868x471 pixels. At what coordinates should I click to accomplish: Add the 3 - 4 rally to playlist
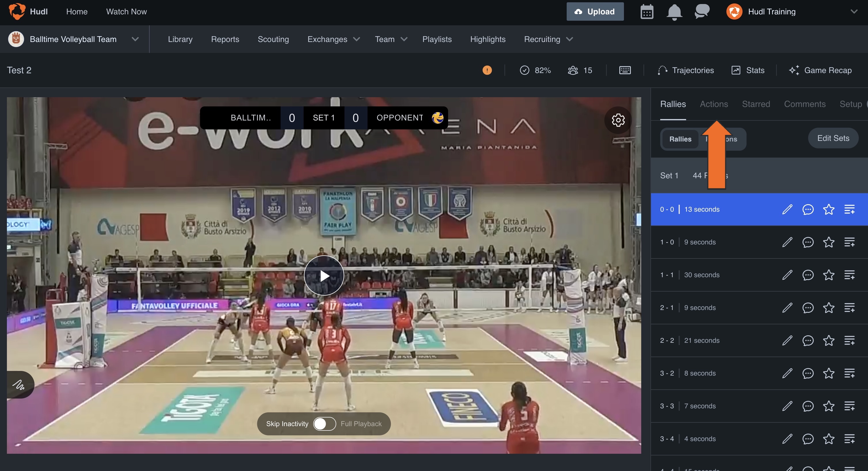click(x=849, y=439)
